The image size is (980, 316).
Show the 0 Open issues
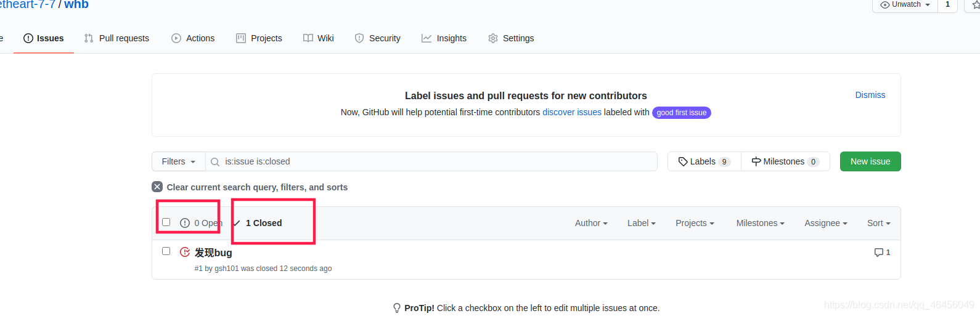201,223
